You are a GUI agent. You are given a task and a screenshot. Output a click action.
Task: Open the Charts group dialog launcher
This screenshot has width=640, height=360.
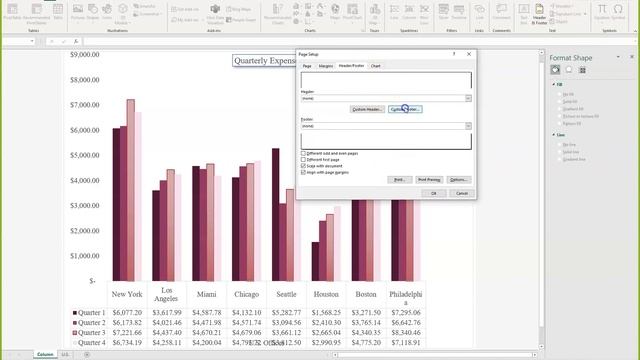[x=362, y=31]
